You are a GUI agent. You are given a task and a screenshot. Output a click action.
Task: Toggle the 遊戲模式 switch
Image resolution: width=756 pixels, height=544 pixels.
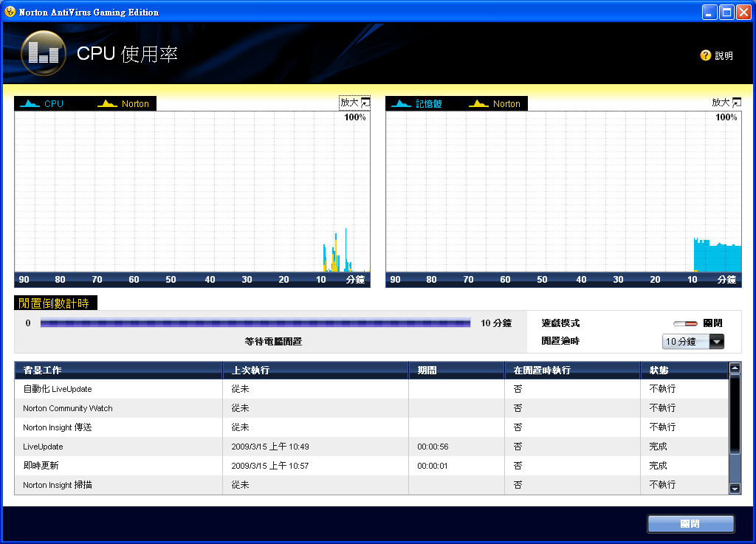(685, 323)
